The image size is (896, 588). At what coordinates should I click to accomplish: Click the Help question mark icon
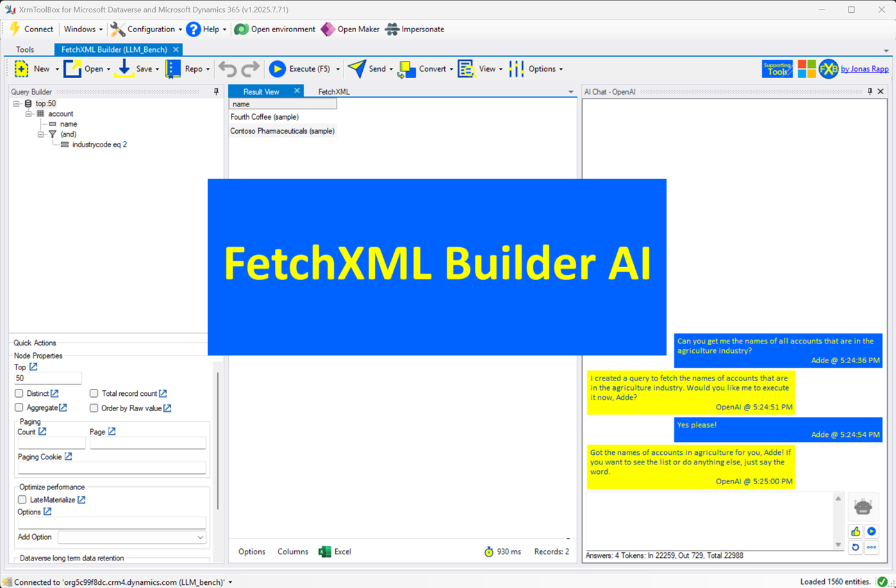click(x=194, y=29)
